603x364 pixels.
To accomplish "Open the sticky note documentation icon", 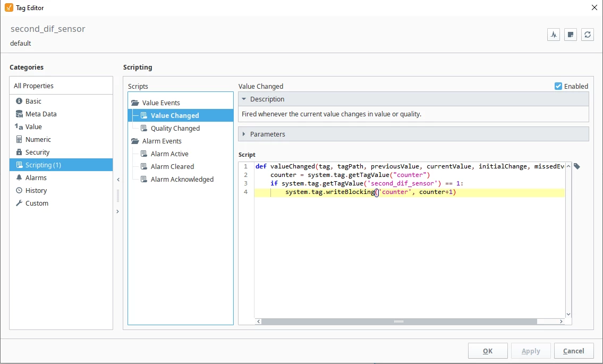I will click(x=571, y=35).
